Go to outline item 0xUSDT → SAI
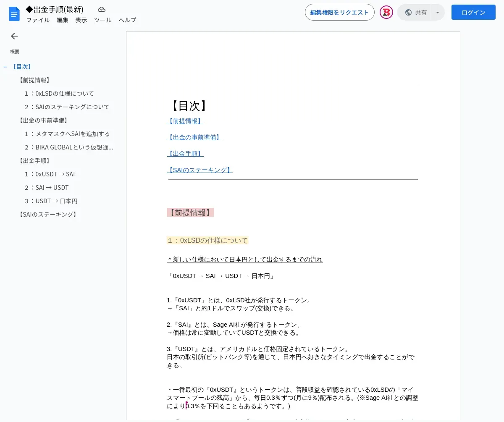 click(49, 174)
